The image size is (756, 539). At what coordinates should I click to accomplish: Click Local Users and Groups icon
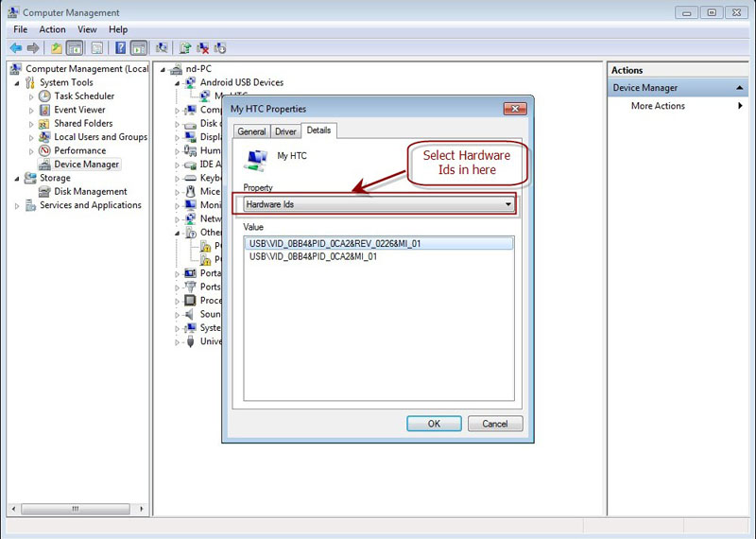pyautogui.click(x=44, y=137)
